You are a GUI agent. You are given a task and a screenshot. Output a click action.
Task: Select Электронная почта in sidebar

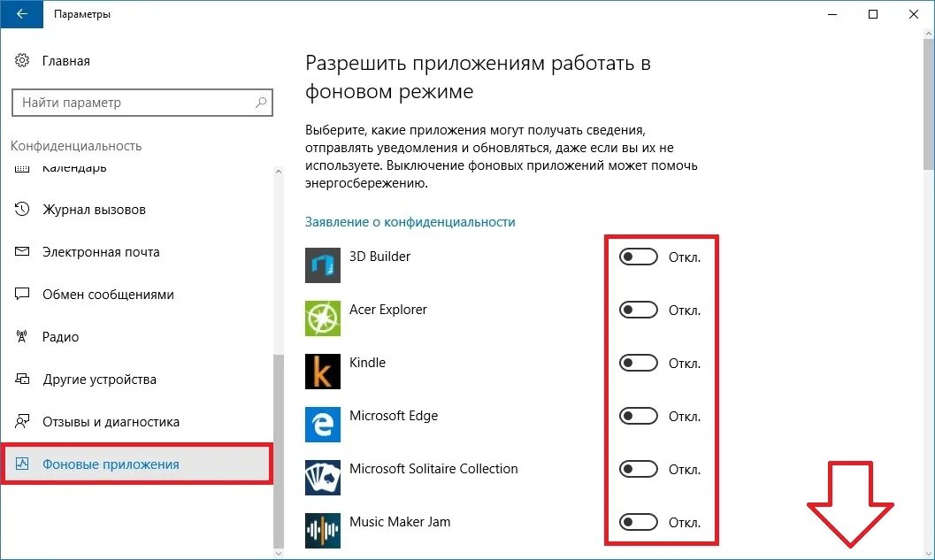coord(101,251)
